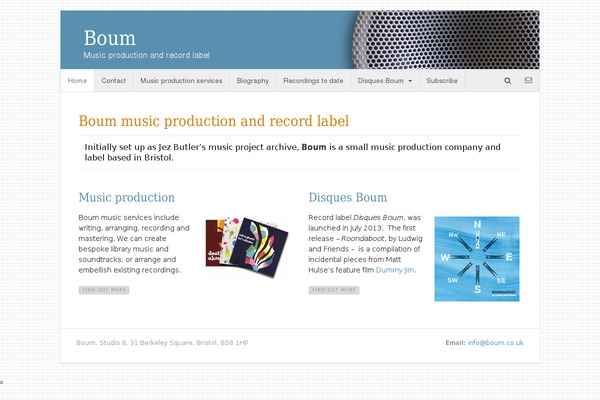Click the Boum Studio 8 Berkeley Square address

pyautogui.click(x=162, y=343)
